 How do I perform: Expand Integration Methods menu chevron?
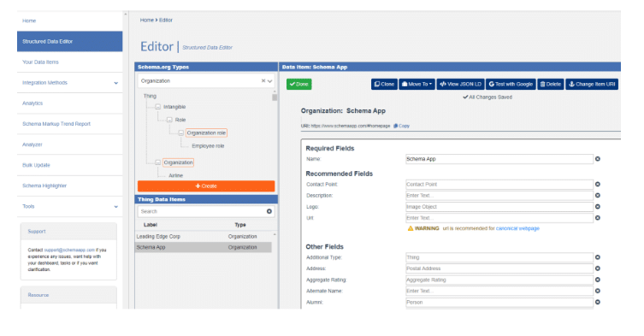pos(115,83)
